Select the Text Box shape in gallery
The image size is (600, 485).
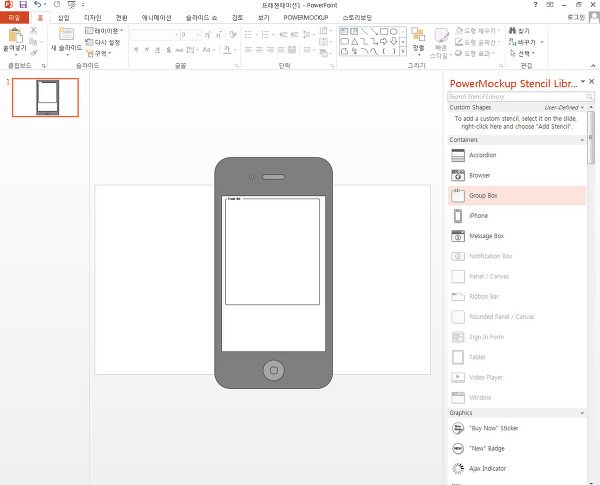(344, 31)
